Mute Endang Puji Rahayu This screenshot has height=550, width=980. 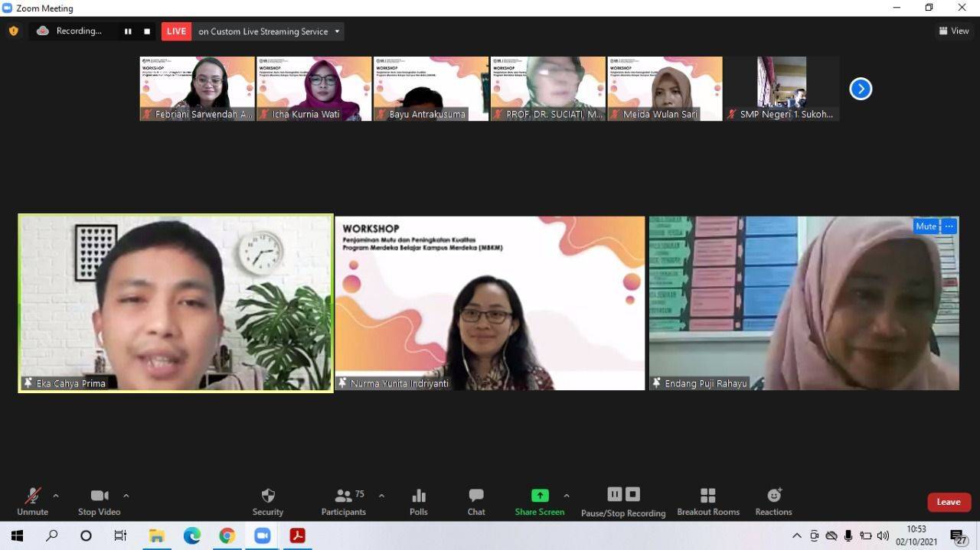point(926,226)
